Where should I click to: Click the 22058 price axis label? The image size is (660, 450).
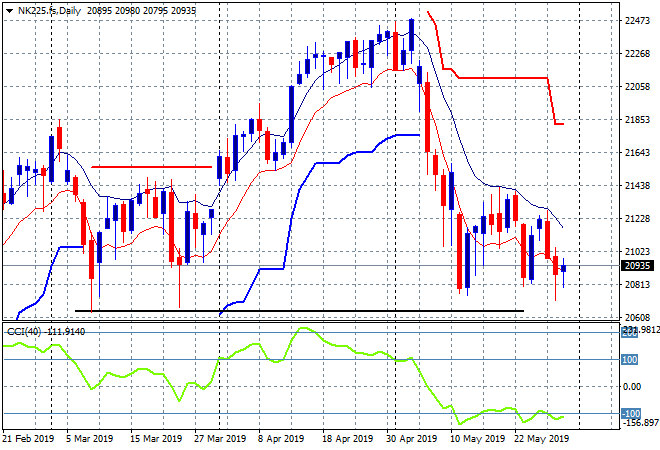point(637,87)
